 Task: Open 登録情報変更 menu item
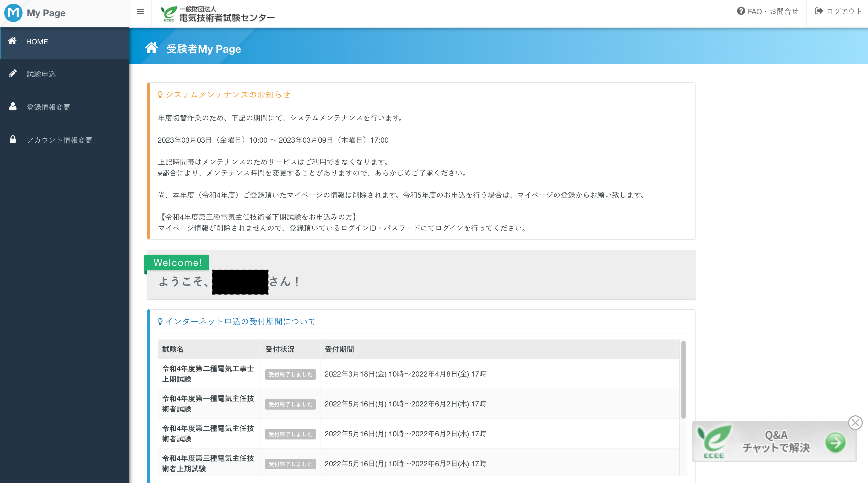[x=48, y=107]
